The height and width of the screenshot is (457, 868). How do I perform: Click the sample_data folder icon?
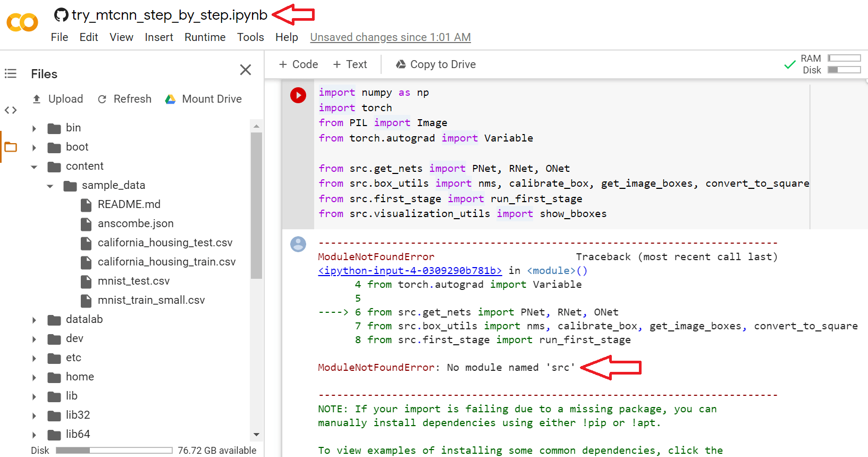[x=70, y=186]
